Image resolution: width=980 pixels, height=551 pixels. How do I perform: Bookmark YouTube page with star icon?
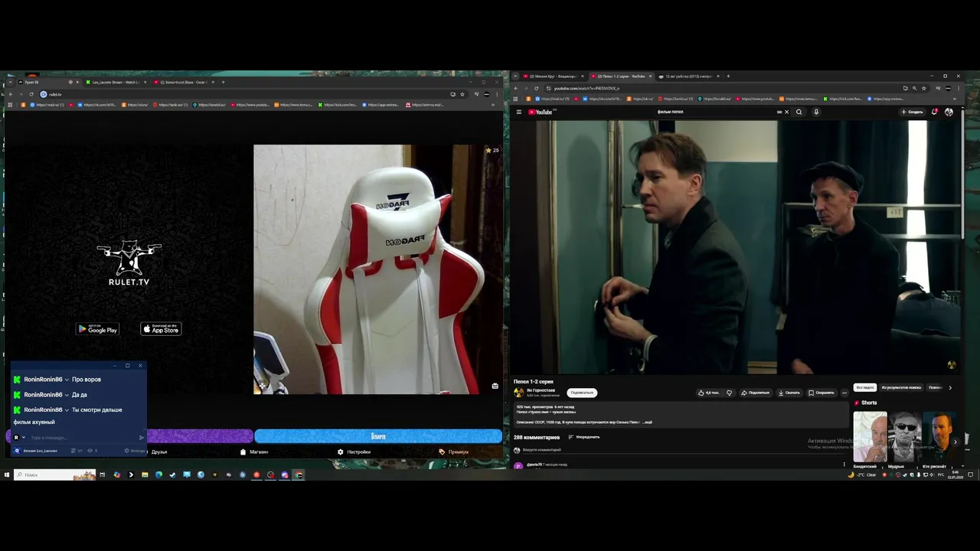(924, 88)
